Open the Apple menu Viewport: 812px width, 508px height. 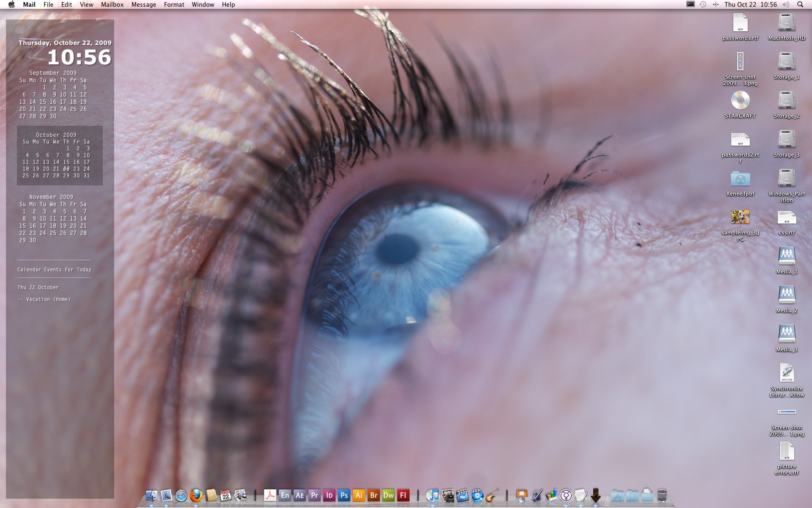pyautogui.click(x=11, y=5)
